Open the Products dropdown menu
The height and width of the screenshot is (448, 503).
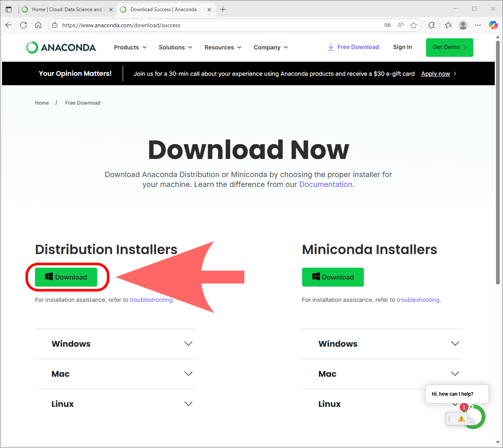click(130, 47)
